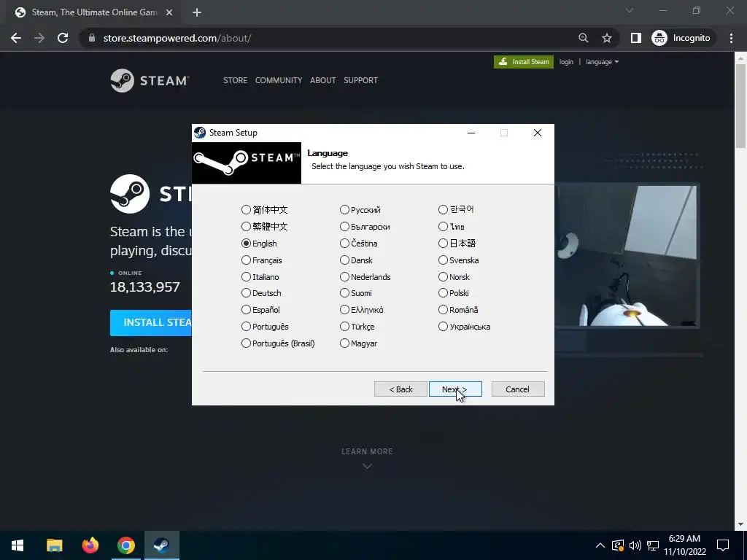The image size is (747, 560).
Task: Select Suomi radio button
Action: [344, 293]
